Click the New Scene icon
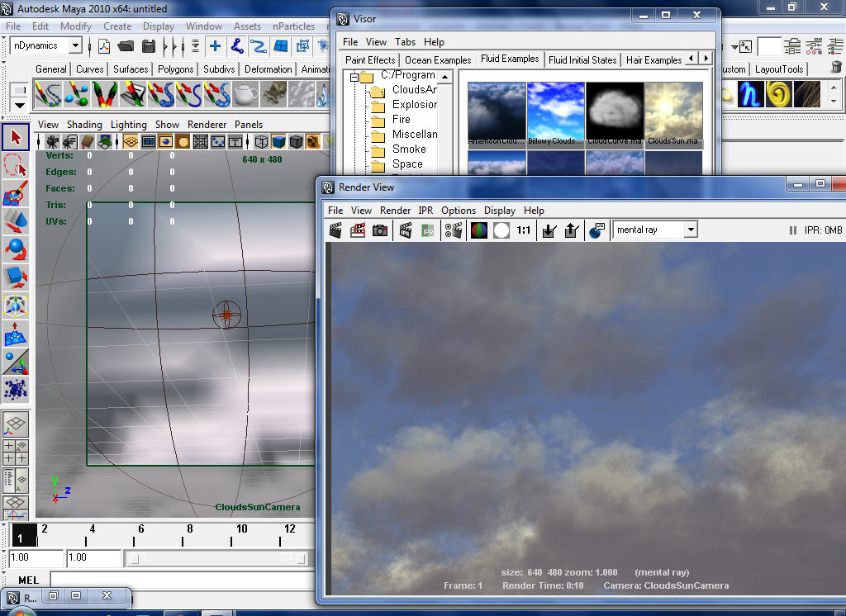 pos(104,46)
